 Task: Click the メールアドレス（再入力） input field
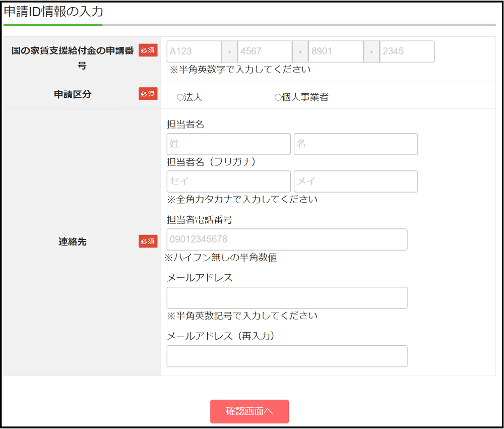click(x=287, y=356)
